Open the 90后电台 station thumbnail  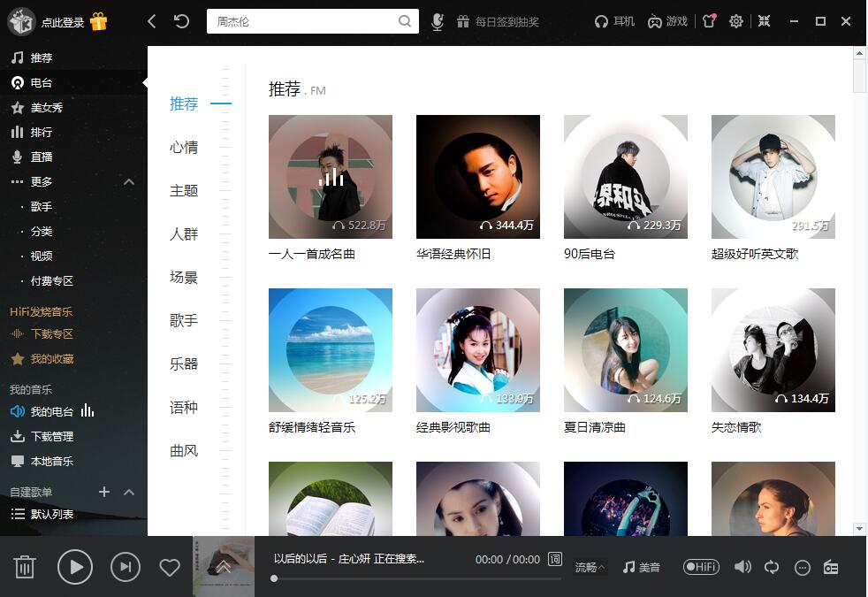(x=626, y=177)
